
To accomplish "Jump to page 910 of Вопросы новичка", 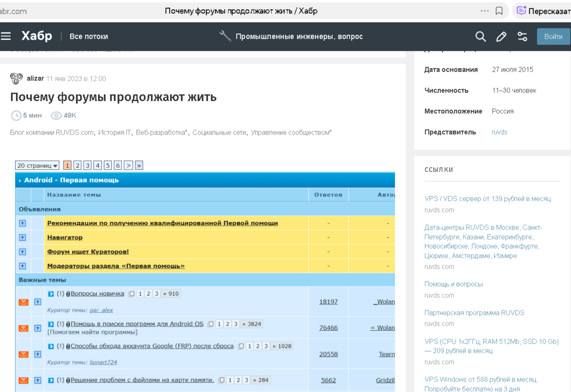I will click(171, 294).
